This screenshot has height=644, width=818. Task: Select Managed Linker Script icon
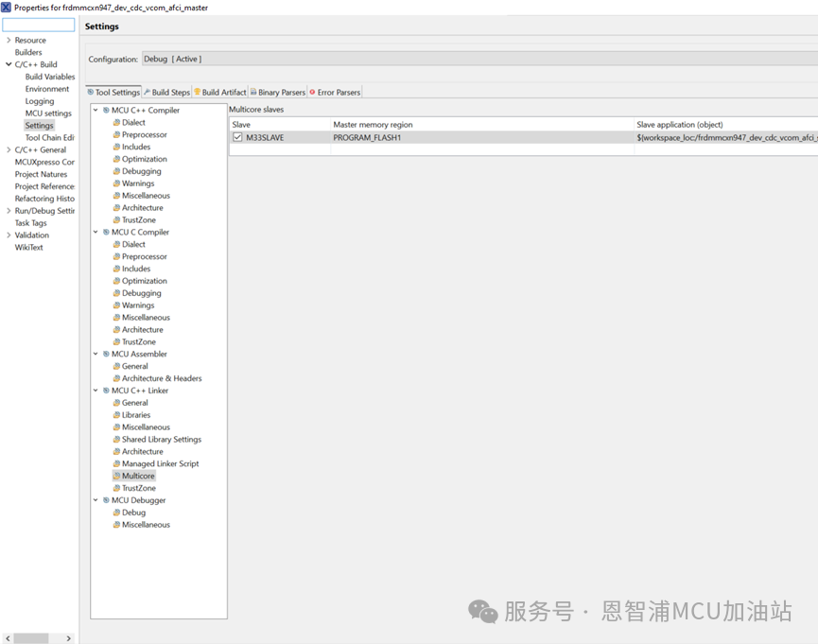(117, 463)
